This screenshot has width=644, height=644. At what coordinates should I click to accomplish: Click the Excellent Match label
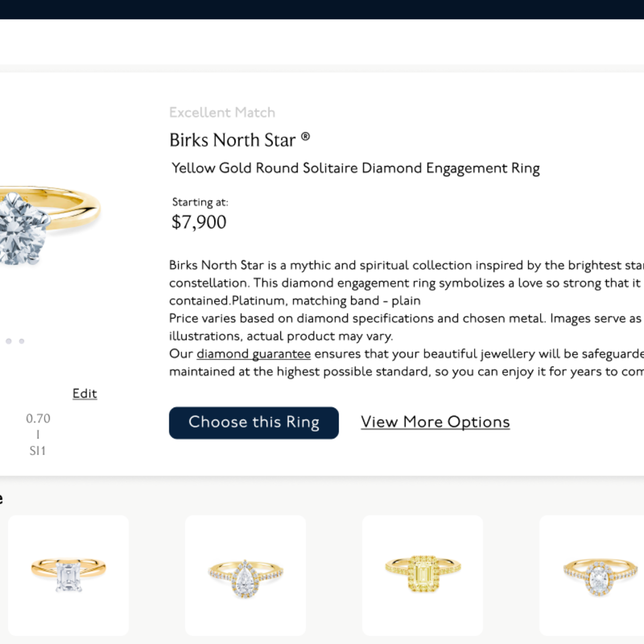(222, 113)
